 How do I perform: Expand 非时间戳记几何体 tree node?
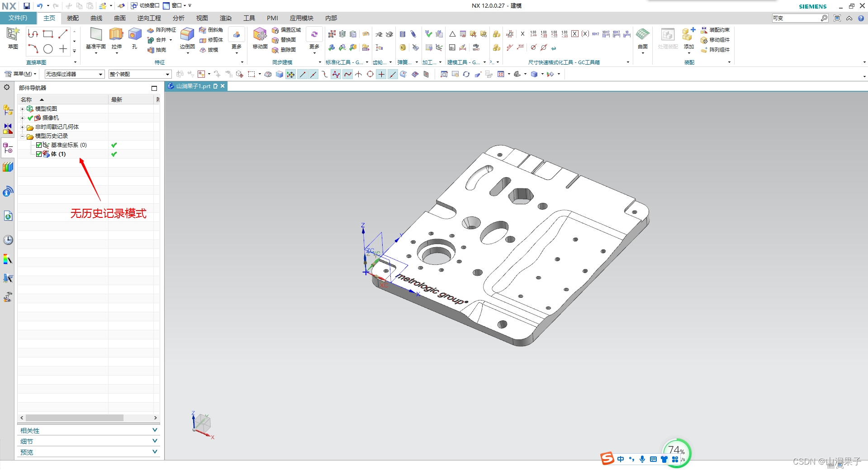pos(22,127)
